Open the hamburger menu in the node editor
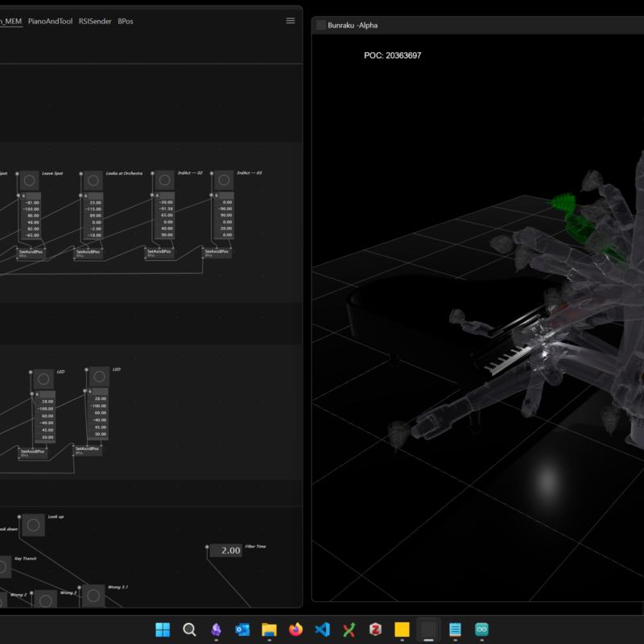 point(291,21)
